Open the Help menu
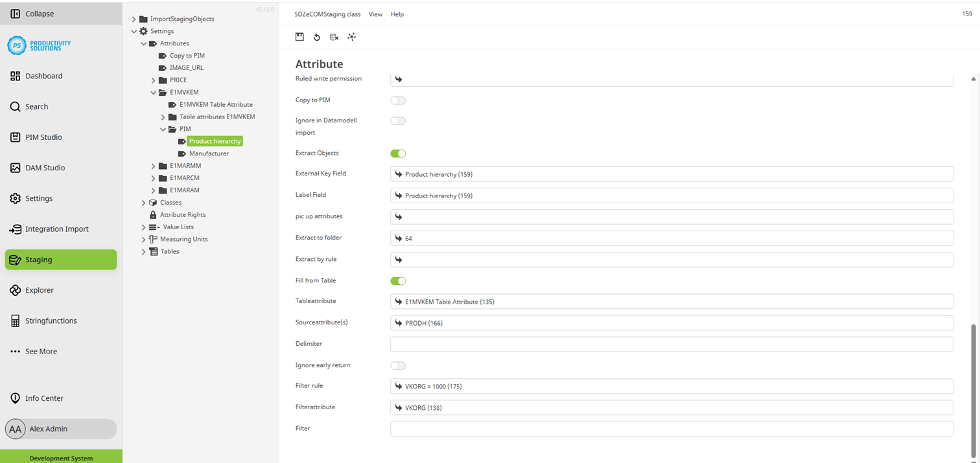This screenshot has height=463, width=980. 397,14
